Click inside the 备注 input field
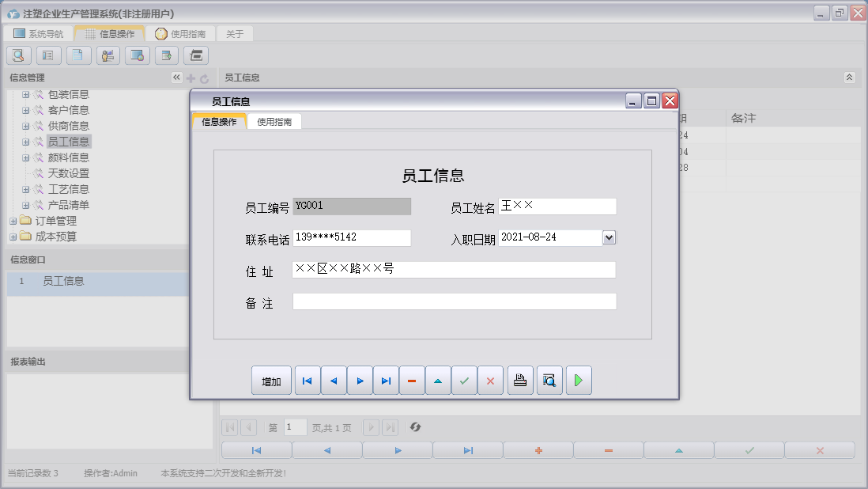 pos(455,301)
